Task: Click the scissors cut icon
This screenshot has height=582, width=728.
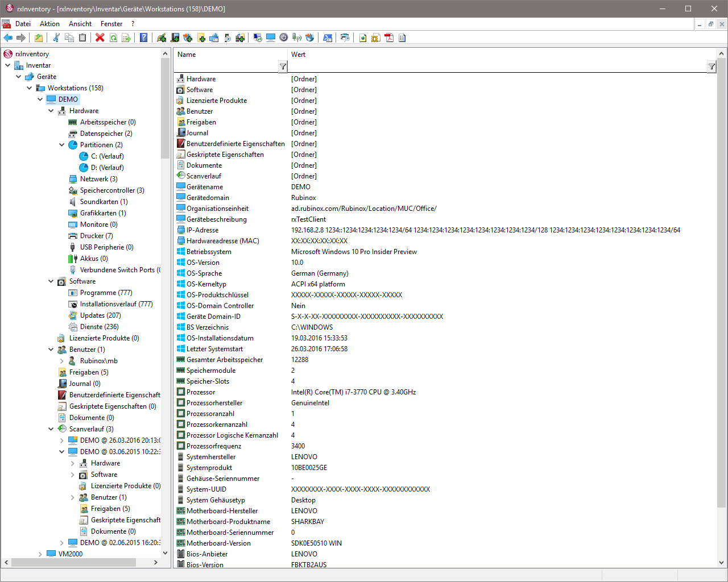Action: 56,38
